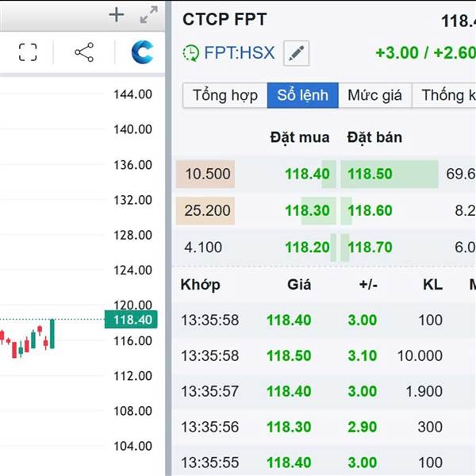Select the 13:35:57 trade row time
This screenshot has width=476, height=476.
(209, 391)
